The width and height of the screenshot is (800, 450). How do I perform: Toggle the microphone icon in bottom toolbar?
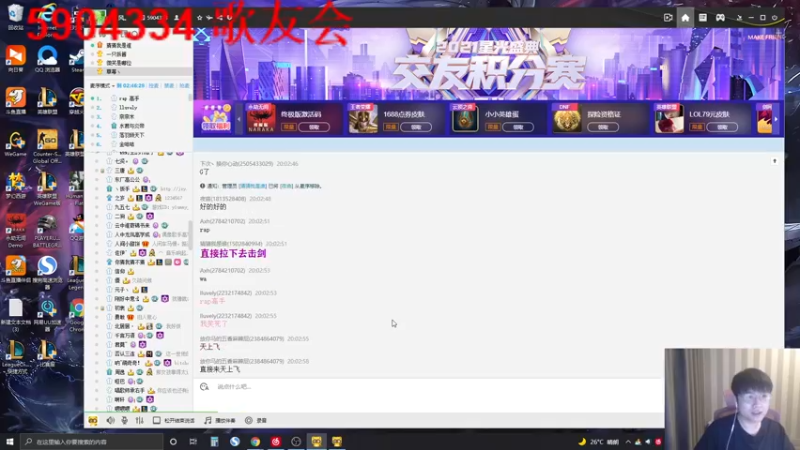point(124,420)
